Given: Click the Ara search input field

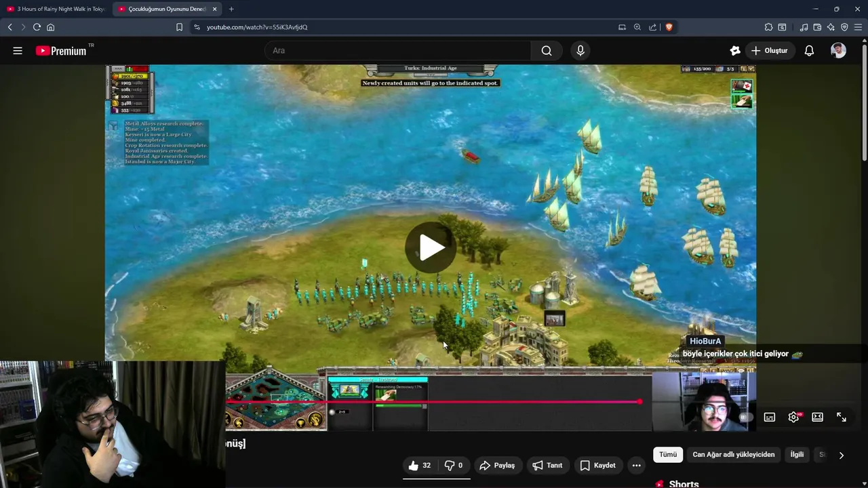Looking at the screenshot, I should point(398,51).
